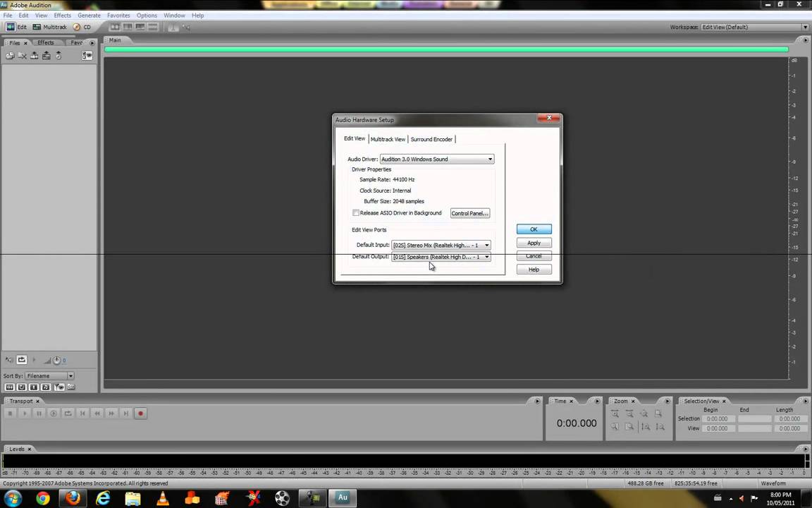Click the Help button in dialog
This screenshot has height=508, width=812.
point(534,270)
